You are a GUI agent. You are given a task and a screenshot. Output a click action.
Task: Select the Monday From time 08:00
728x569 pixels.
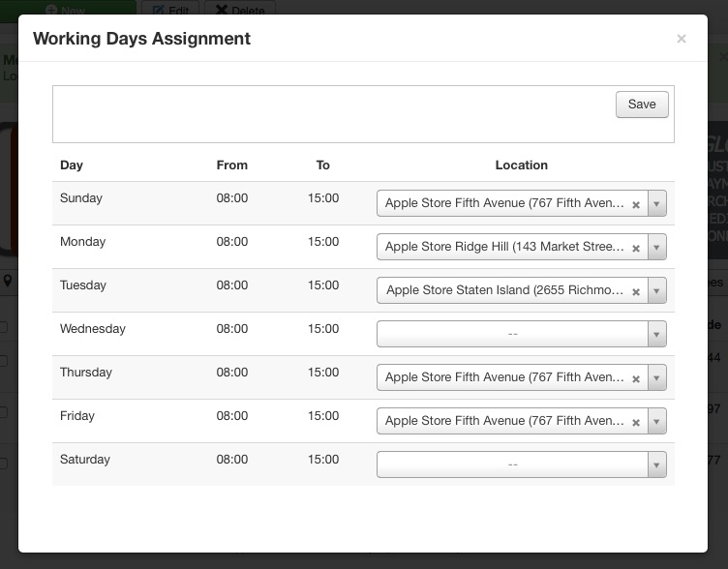click(232, 242)
